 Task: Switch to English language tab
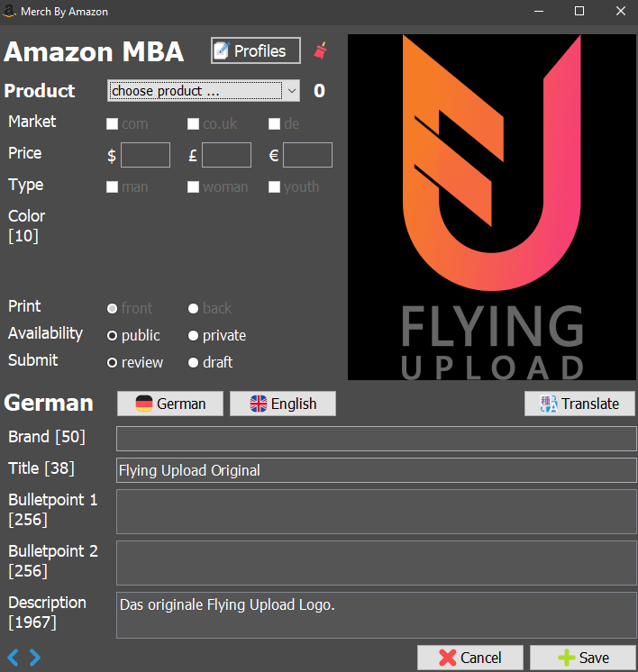283,404
